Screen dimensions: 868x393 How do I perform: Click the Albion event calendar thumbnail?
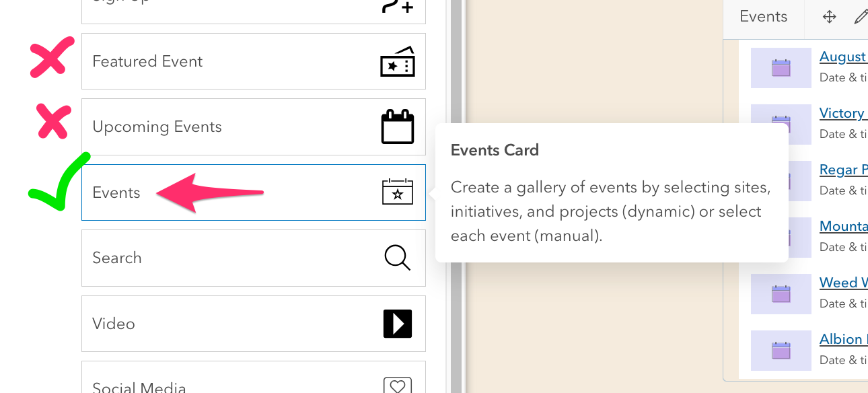click(781, 351)
